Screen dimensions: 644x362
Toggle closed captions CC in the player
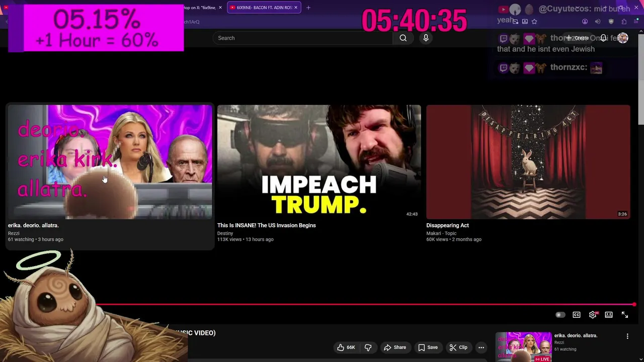tap(577, 315)
